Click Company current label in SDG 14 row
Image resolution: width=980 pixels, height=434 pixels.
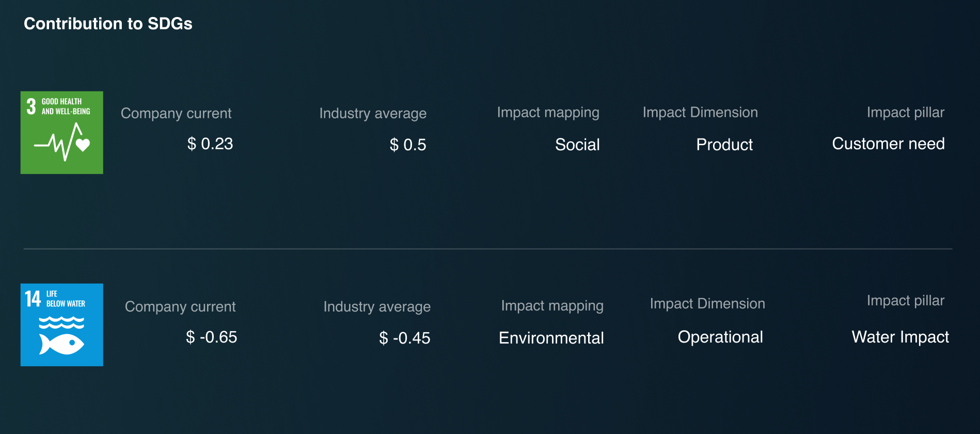pos(180,307)
